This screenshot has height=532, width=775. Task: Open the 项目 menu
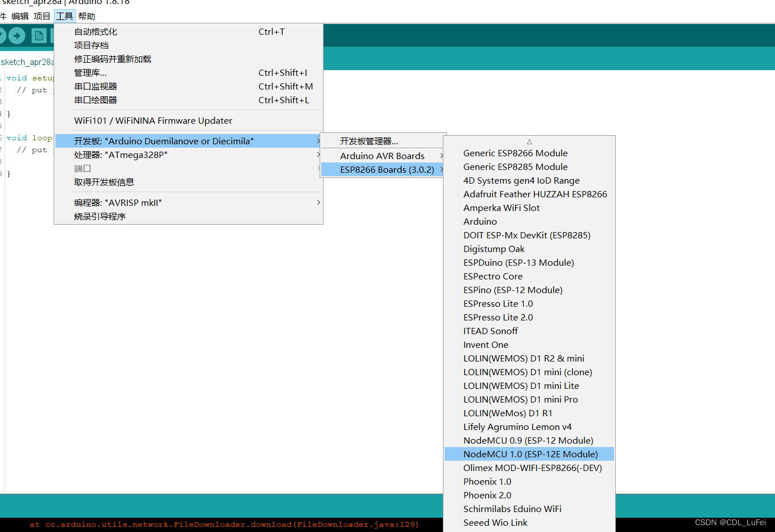42,16
